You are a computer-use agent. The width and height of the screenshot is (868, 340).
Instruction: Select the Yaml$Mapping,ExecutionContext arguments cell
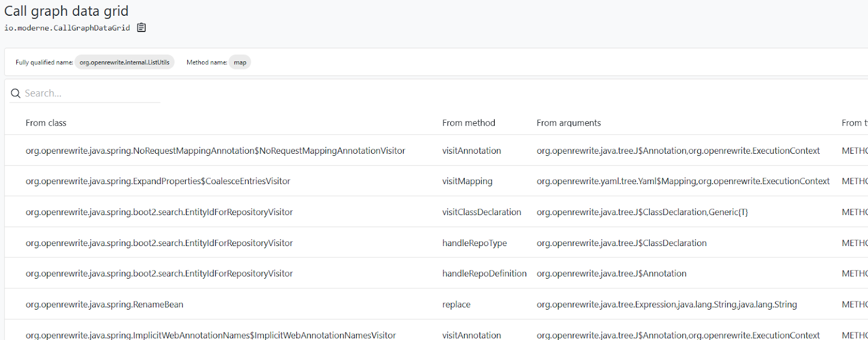coord(683,181)
